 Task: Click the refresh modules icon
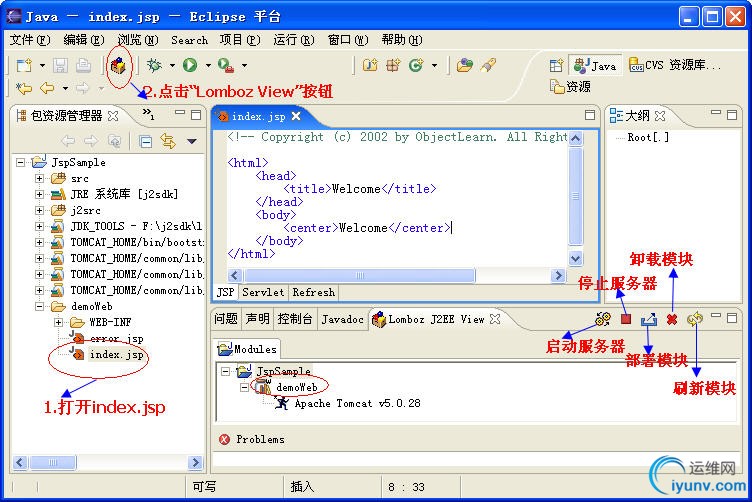point(694,319)
